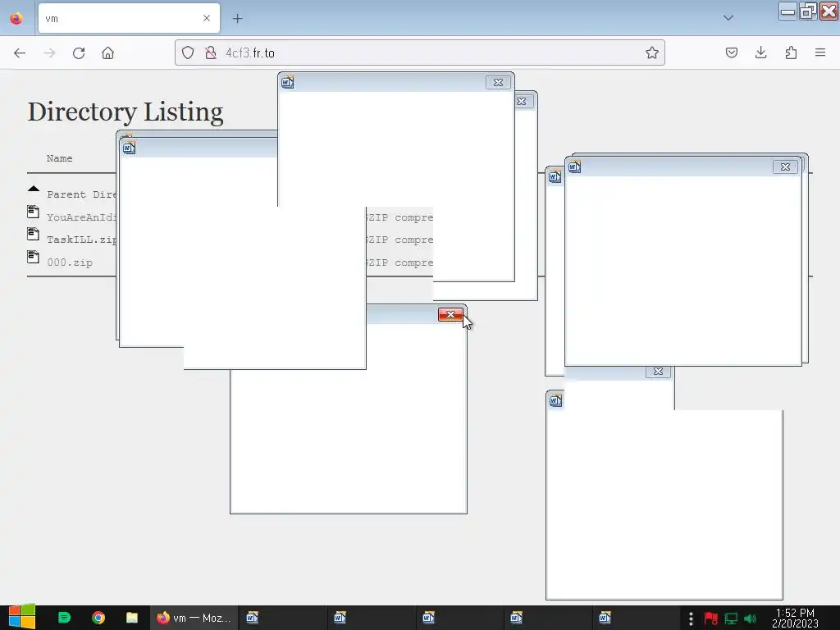Focus the address bar showing 4cf3.fr.to

pyautogui.click(x=419, y=52)
